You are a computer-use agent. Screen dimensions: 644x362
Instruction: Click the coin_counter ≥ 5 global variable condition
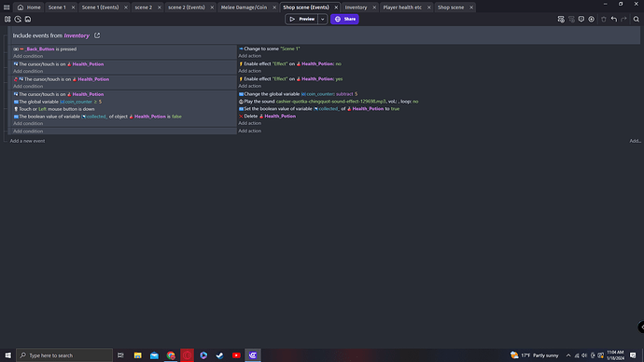pyautogui.click(x=58, y=102)
